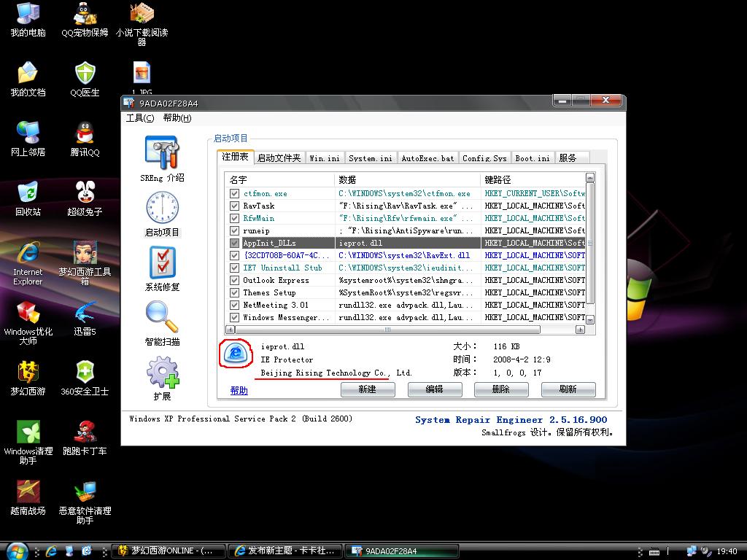Viewport: 747px width, 560px height.
Task: Open the 系统修复 checklist icon
Action: [162, 262]
